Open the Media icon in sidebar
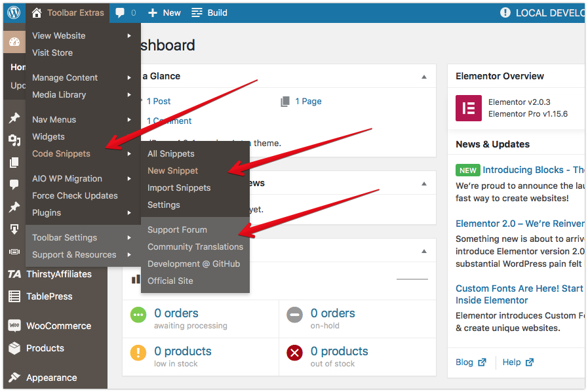This screenshot has height=392, width=588. pyautogui.click(x=14, y=140)
